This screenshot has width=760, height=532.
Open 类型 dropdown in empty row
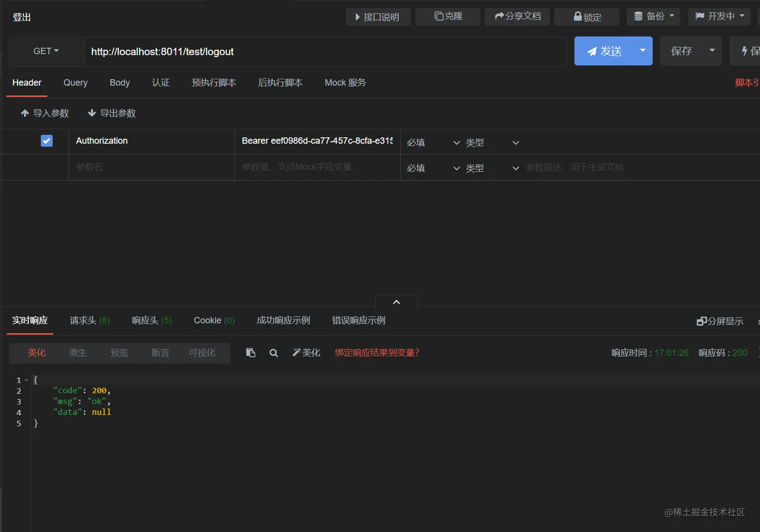tap(492, 168)
